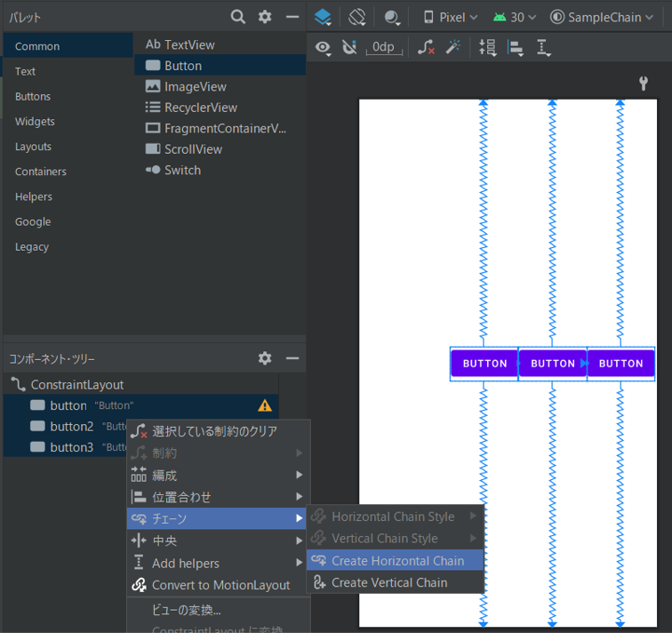This screenshot has height=633, width=672.
Task: Choose Convert to MotionLayout
Action: (219, 585)
